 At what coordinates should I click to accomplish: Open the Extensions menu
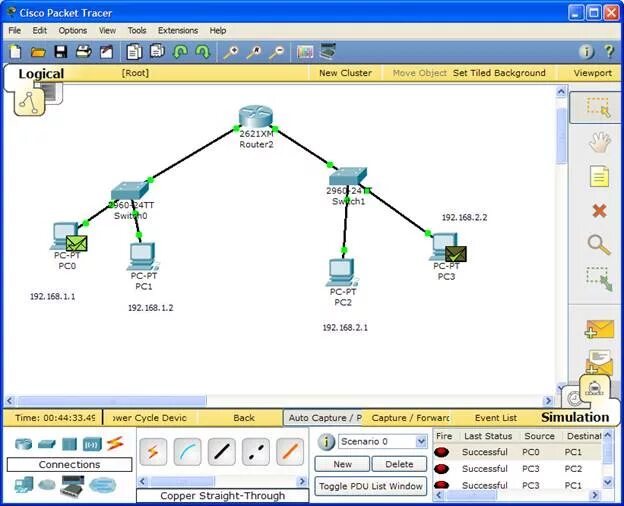pos(178,31)
